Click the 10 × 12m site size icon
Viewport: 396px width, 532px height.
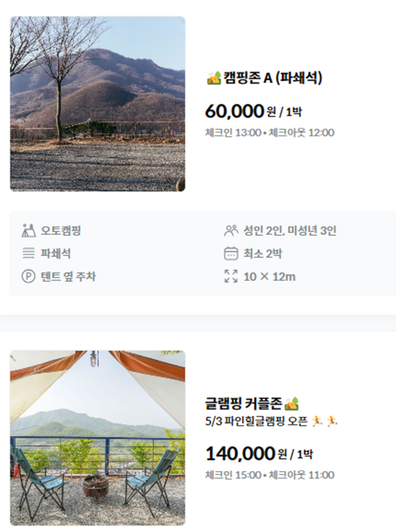click(233, 275)
